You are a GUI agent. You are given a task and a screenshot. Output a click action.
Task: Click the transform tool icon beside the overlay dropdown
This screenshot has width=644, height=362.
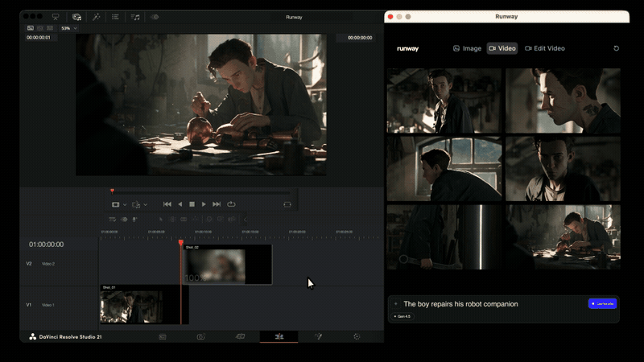point(136,204)
